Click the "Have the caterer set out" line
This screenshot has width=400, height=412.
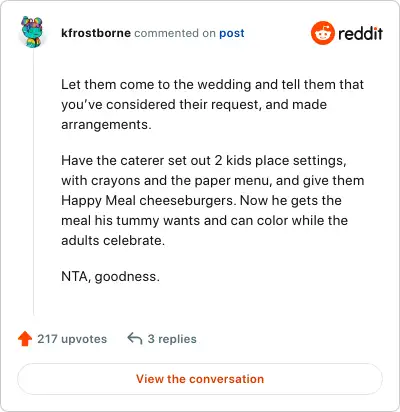click(x=204, y=160)
